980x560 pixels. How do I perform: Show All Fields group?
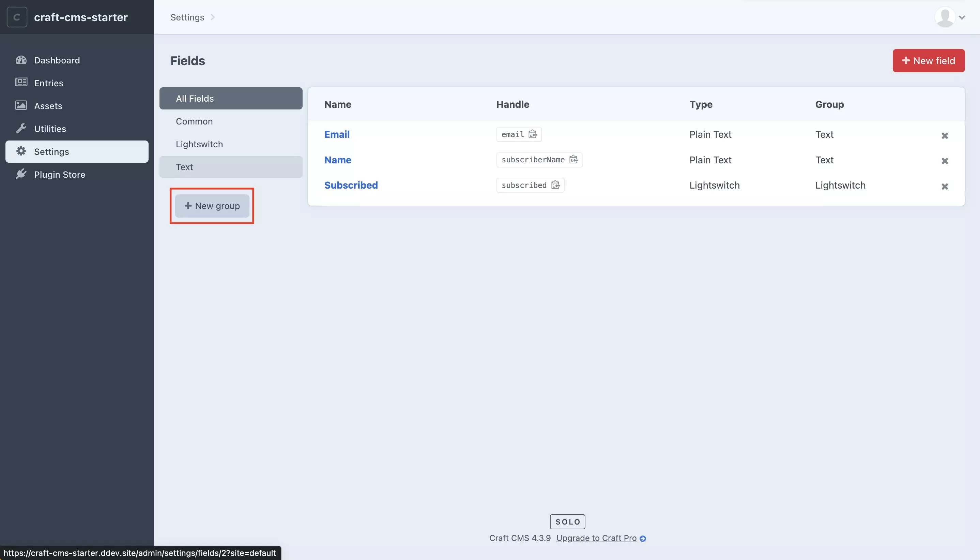(231, 99)
